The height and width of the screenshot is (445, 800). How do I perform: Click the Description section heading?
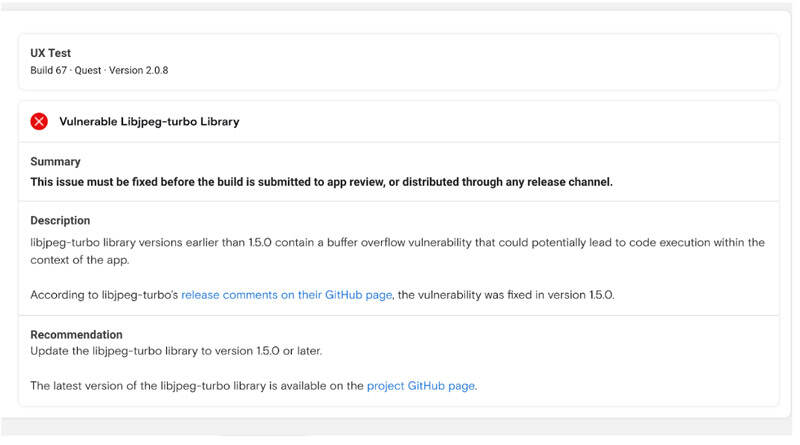pyautogui.click(x=60, y=220)
